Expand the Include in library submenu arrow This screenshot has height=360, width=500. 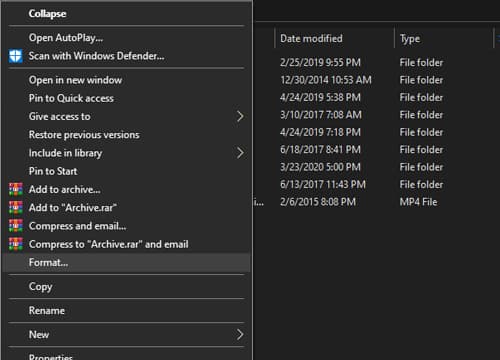pyautogui.click(x=240, y=153)
